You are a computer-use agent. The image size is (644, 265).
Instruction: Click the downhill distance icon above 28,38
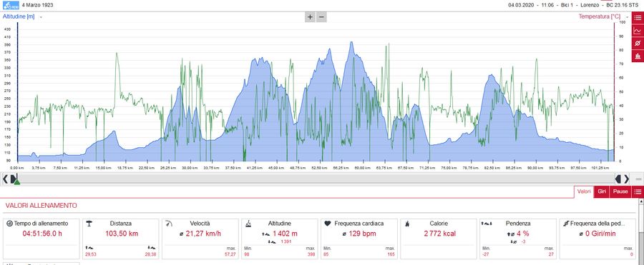pos(152,248)
